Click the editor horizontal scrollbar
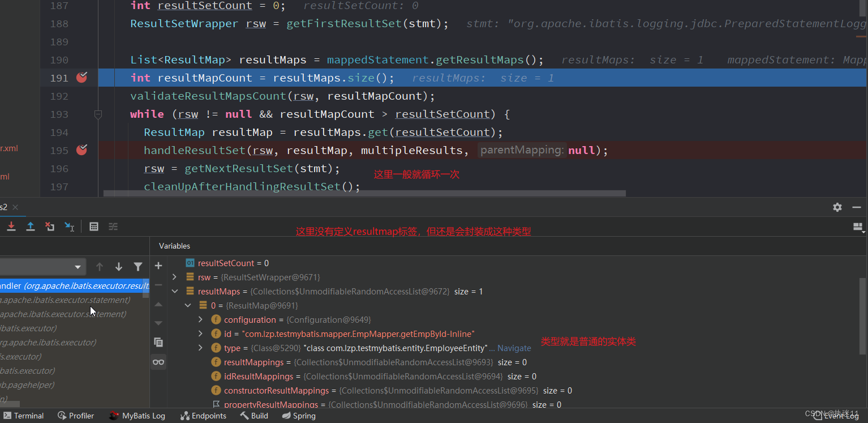The image size is (868, 423). click(x=364, y=193)
